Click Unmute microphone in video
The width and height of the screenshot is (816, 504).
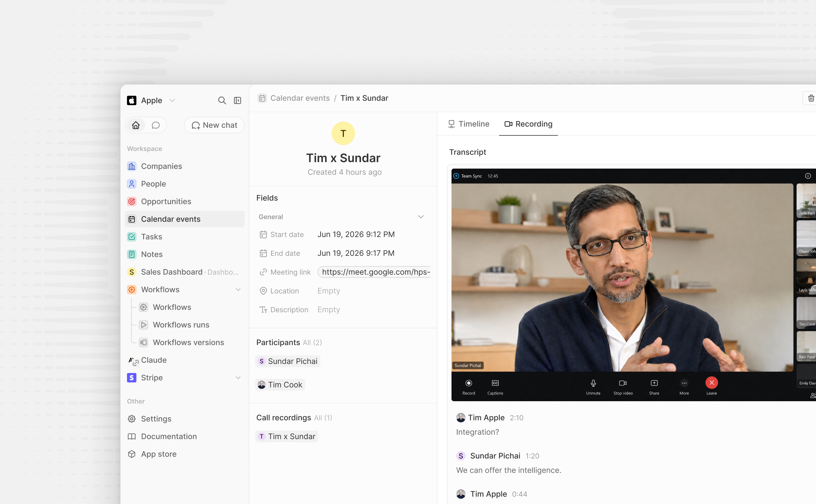tap(593, 387)
